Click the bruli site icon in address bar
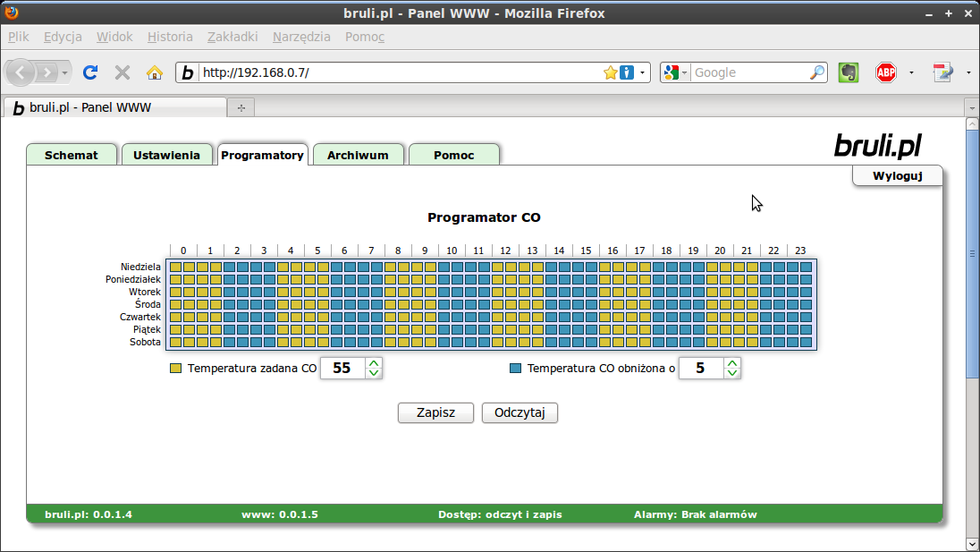980x552 pixels. 188,72
